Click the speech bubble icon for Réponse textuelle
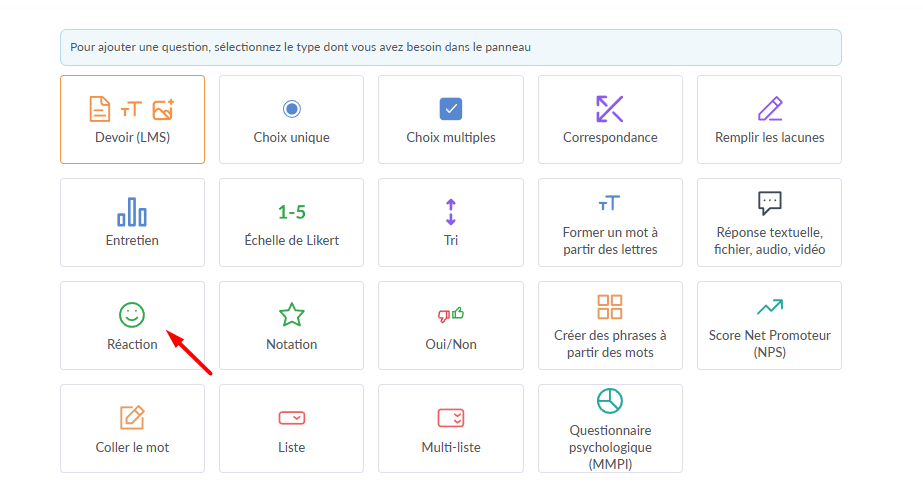The height and width of the screenshot is (488, 923). (x=770, y=203)
